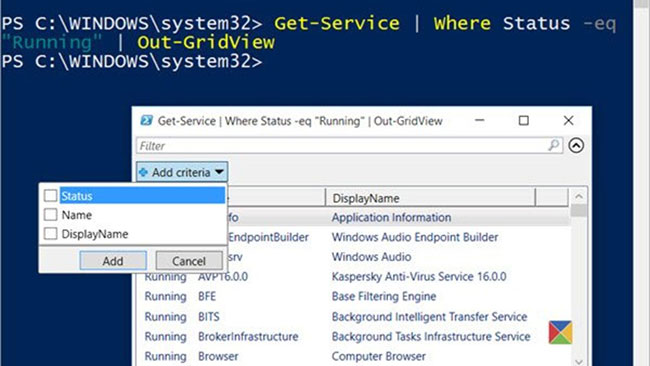Image resolution: width=650 pixels, height=366 pixels.
Task: Select the Computer Browser cell
Action: (378, 356)
